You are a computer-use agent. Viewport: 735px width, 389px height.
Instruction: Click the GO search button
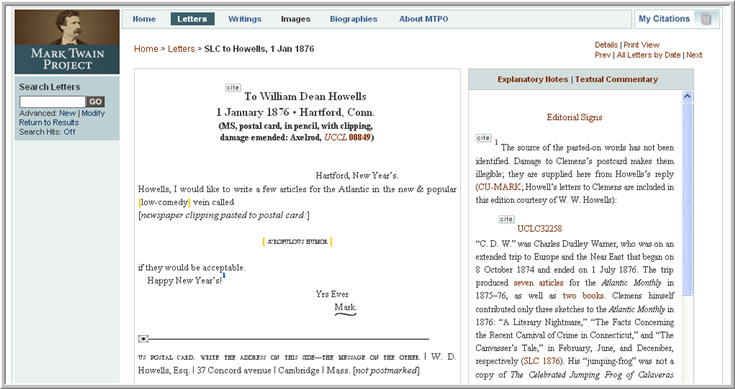pos(96,102)
